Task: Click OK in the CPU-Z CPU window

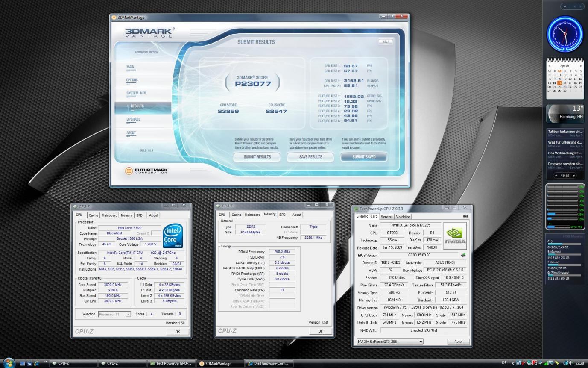Action: (x=177, y=332)
